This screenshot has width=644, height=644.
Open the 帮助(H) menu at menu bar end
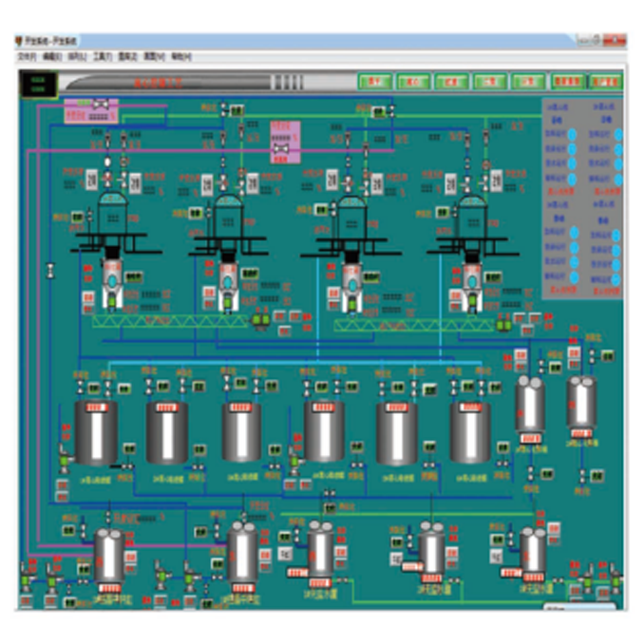click(180, 57)
